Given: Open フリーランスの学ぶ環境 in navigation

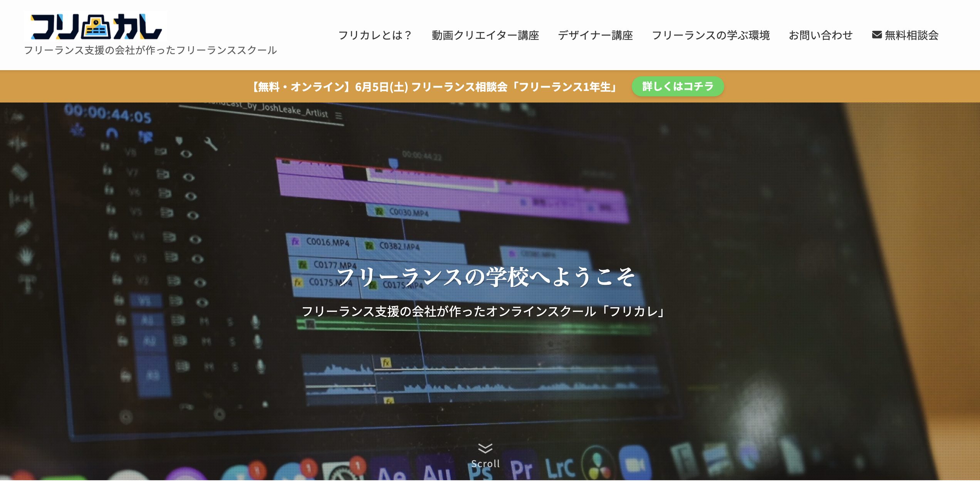Looking at the screenshot, I should pyautogui.click(x=710, y=35).
